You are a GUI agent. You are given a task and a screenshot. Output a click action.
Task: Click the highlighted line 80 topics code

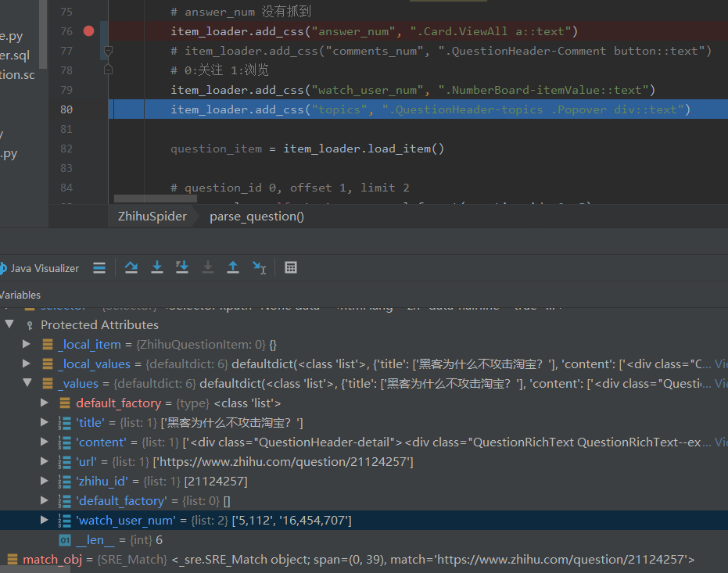[430, 109]
